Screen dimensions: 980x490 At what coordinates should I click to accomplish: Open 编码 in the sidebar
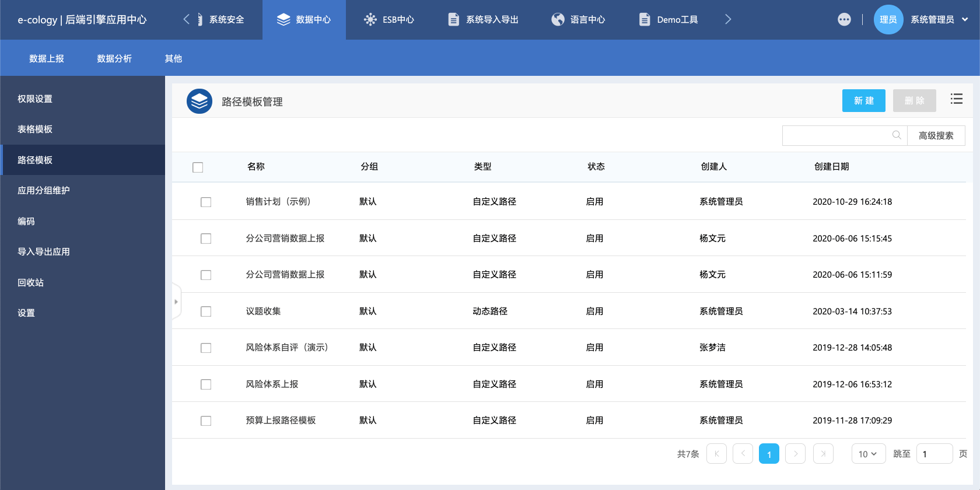pyautogui.click(x=82, y=221)
